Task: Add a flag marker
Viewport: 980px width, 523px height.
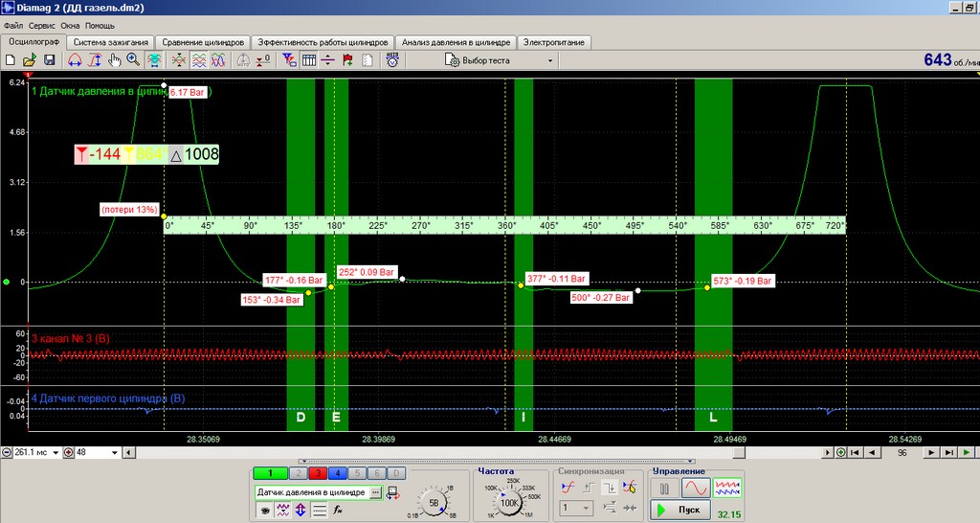Action: tap(348, 60)
